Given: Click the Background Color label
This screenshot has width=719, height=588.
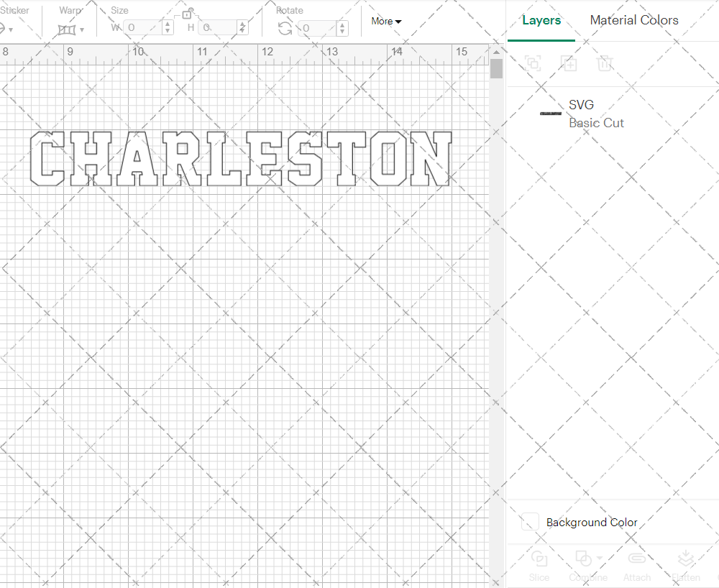Looking at the screenshot, I should click(592, 523).
